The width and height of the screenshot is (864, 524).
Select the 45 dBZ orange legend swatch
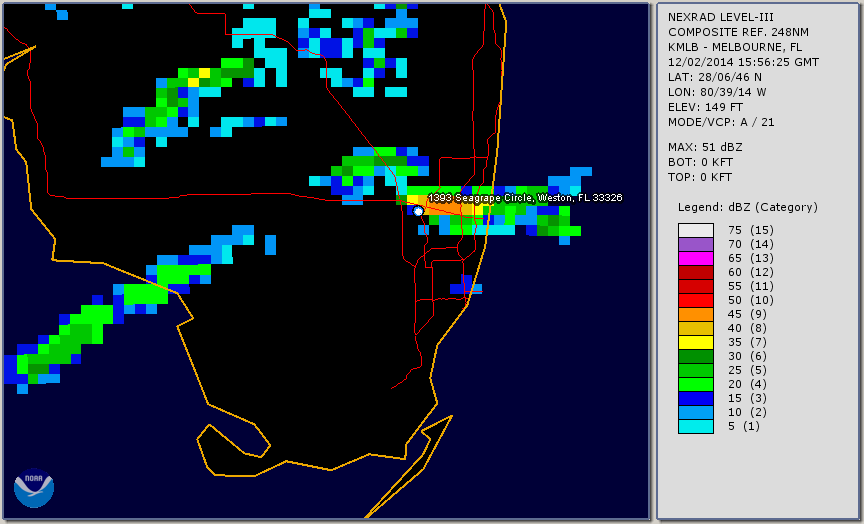(x=696, y=314)
